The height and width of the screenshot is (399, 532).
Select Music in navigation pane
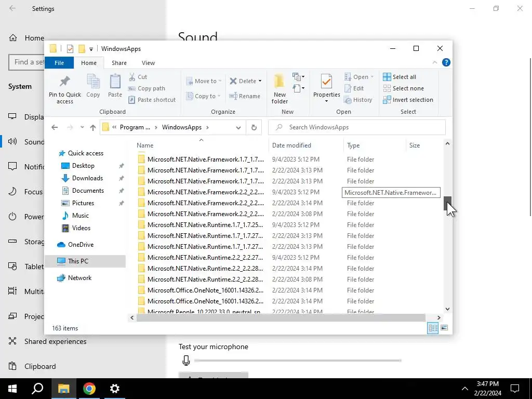[x=80, y=216]
